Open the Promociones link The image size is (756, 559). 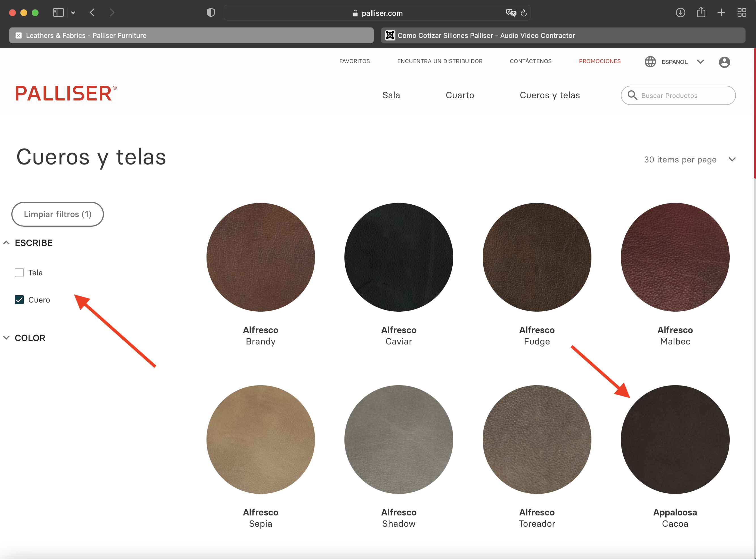[x=600, y=61]
